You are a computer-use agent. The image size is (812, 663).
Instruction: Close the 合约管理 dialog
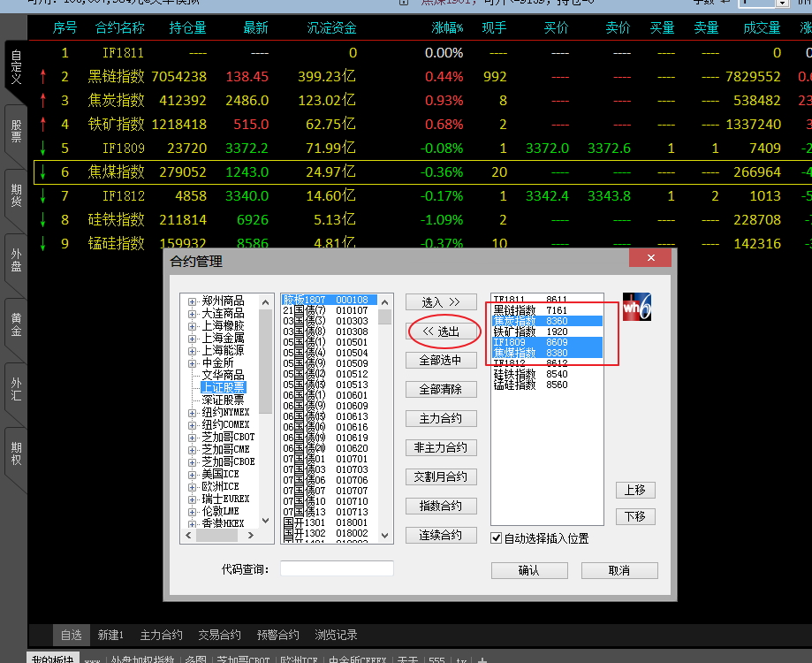point(650,258)
